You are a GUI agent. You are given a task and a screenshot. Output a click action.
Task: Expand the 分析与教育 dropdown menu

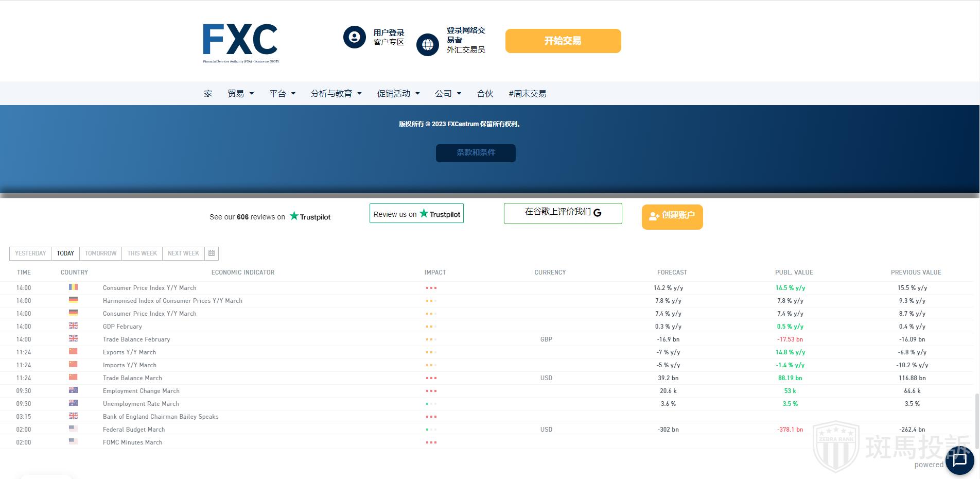pyautogui.click(x=336, y=94)
